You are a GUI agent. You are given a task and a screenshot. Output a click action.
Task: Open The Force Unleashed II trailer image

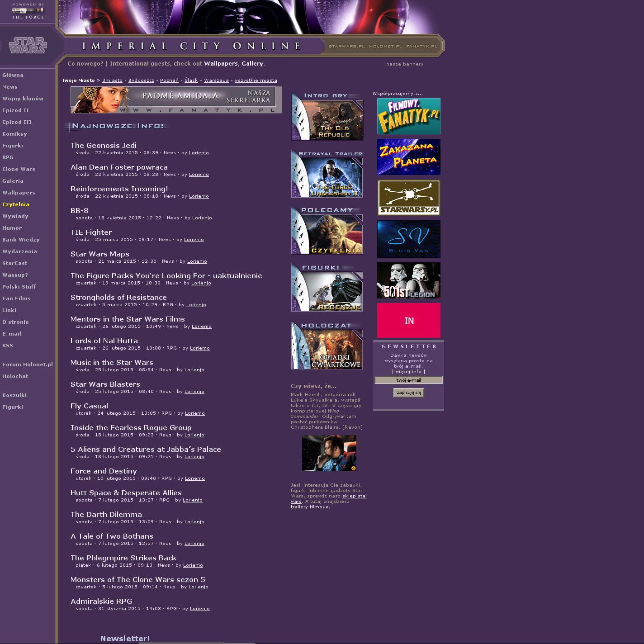(x=327, y=174)
